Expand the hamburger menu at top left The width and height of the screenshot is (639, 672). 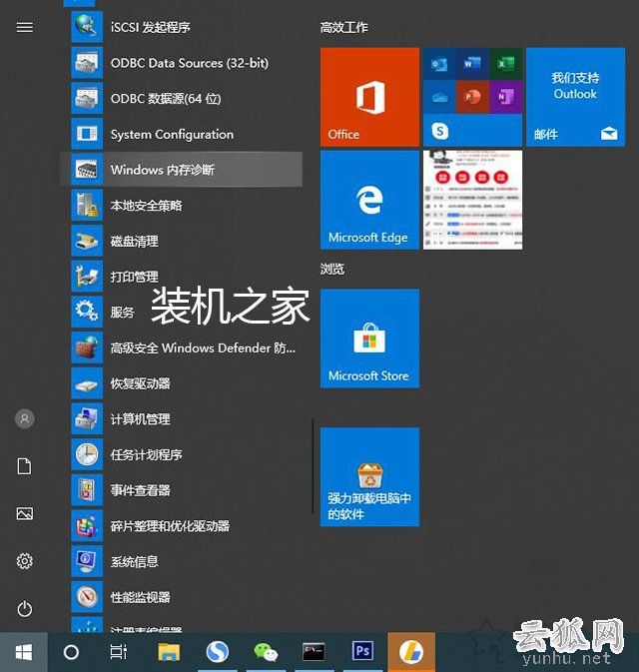click(x=24, y=27)
